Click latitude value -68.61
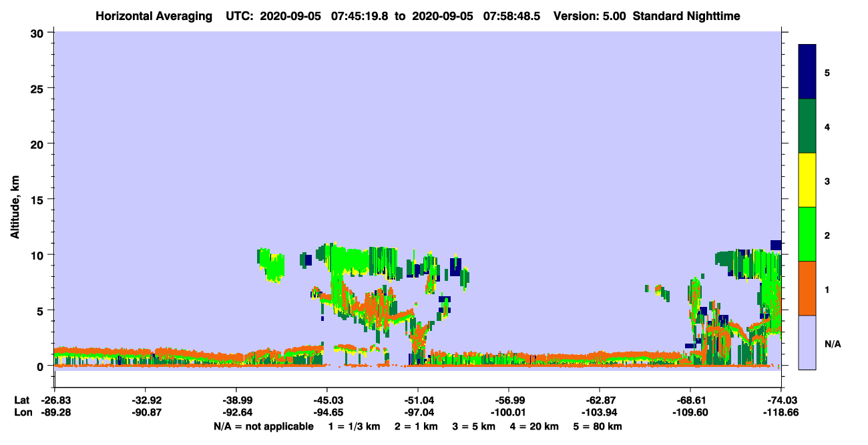This screenshot has width=868, height=445. [x=690, y=400]
